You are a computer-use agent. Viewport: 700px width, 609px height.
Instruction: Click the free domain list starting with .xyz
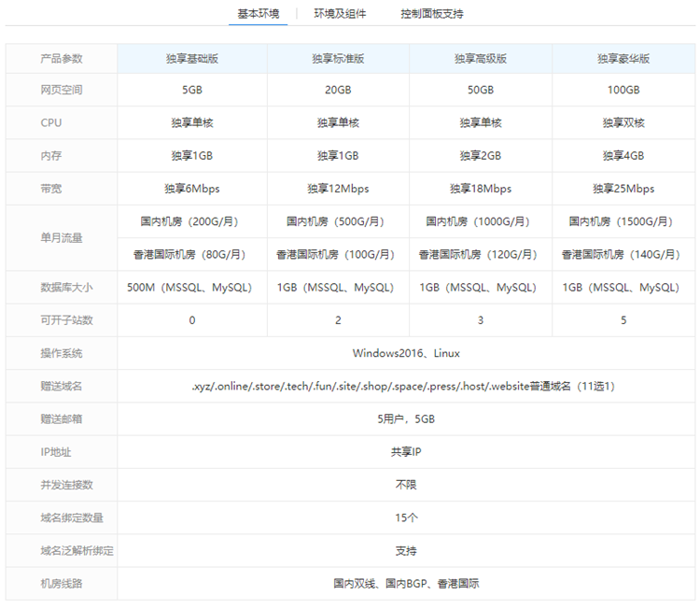coord(406,386)
